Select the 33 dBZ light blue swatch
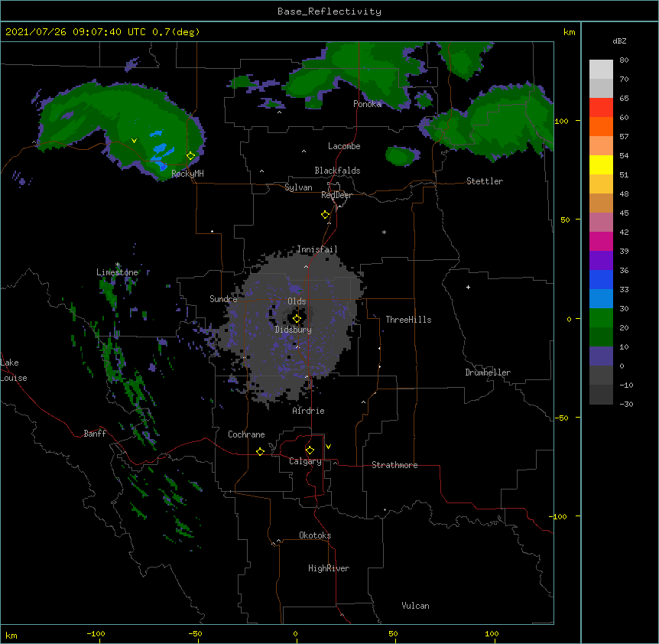This screenshot has height=644, width=659. 601,298
